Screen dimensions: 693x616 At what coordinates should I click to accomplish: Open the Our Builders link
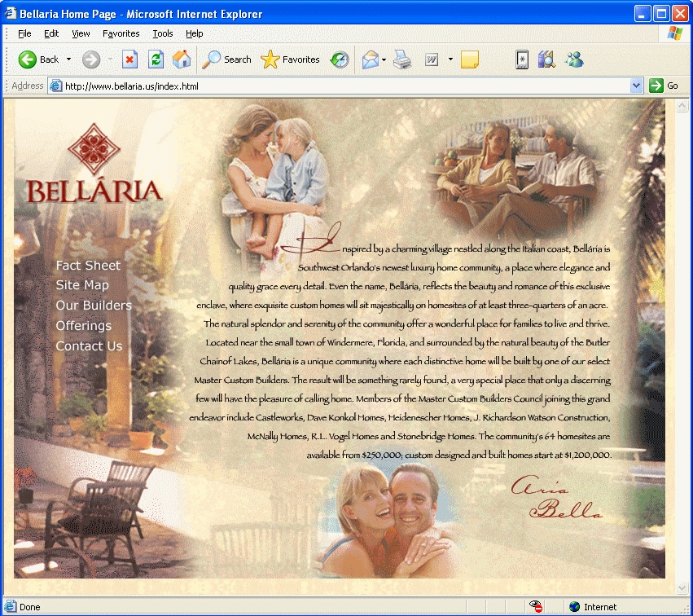tap(94, 306)
